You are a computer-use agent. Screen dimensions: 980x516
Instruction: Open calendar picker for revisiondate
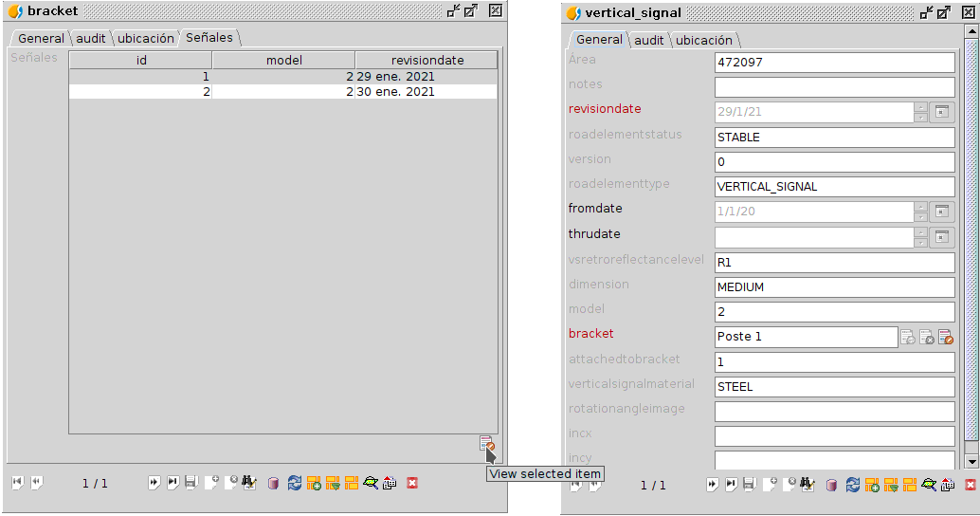click(942, 112)
